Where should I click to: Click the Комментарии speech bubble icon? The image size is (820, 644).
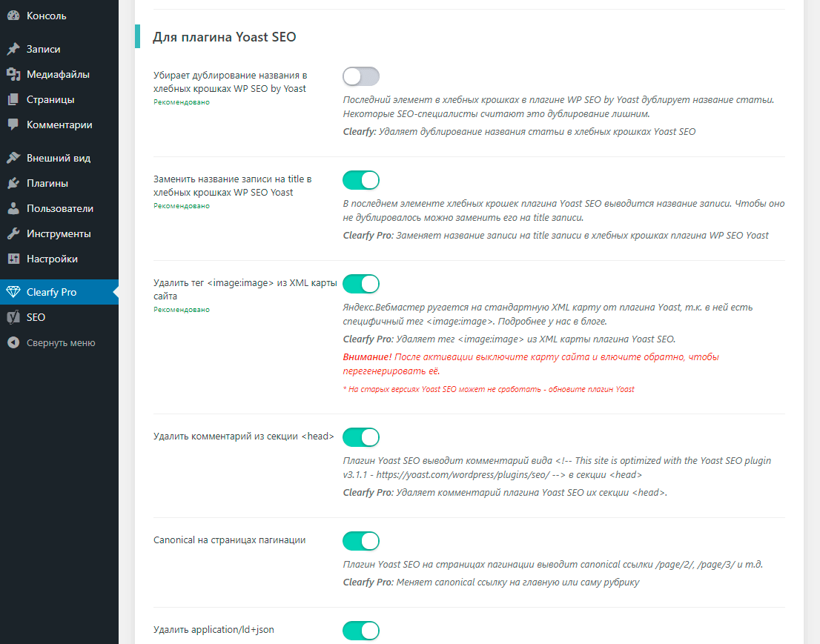coord(13,125)
